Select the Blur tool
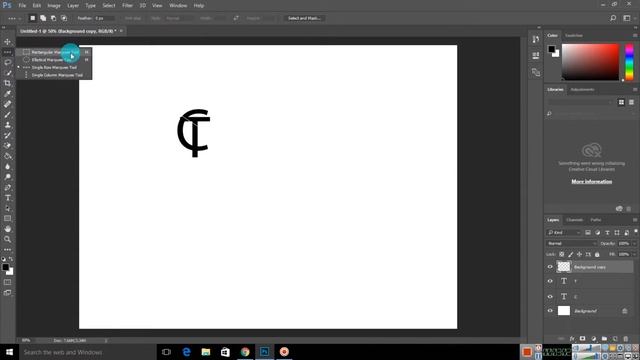 point(7,167)
